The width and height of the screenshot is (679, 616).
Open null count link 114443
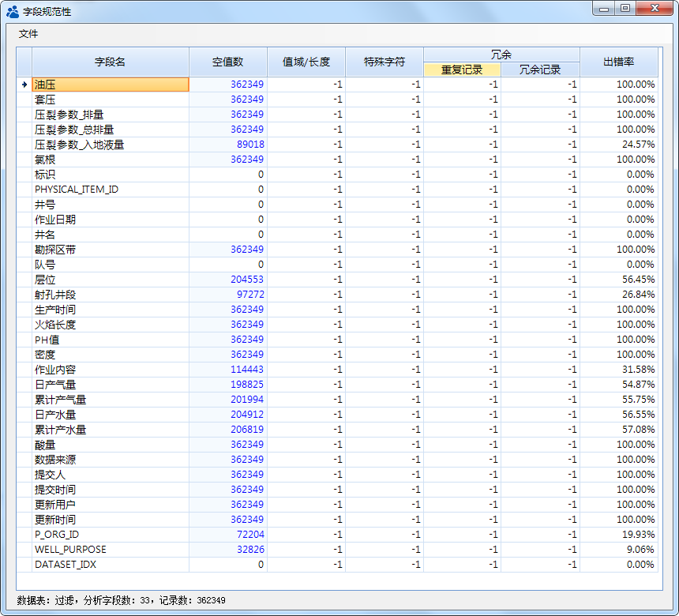[x=247, y=370]
